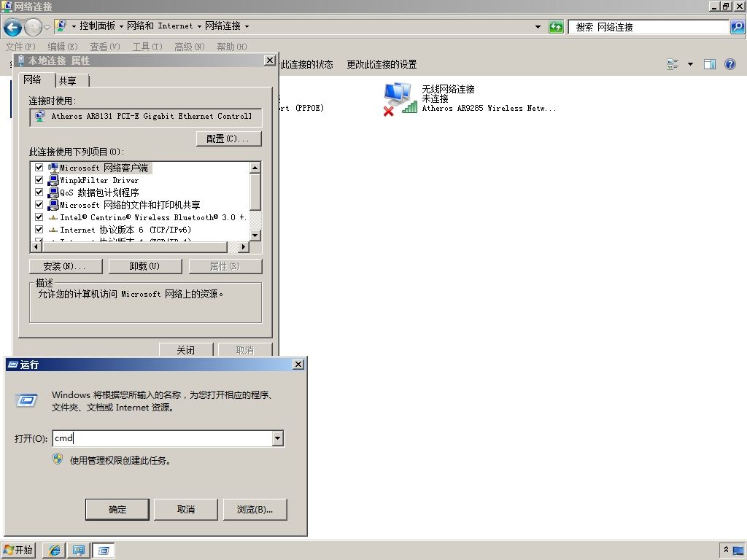The image size is (747, 560).
Task: Click the 无线网络连接 label text
Action: point(448,89)
